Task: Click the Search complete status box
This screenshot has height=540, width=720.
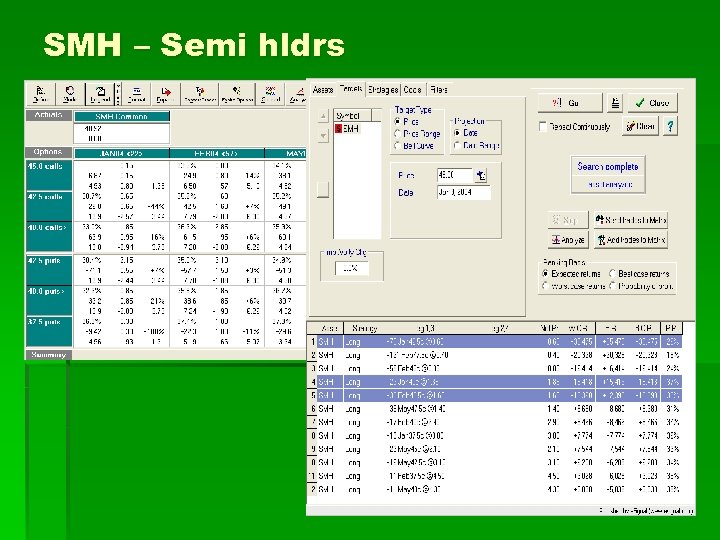Action: pyautogui.click(x=608, y=174)
